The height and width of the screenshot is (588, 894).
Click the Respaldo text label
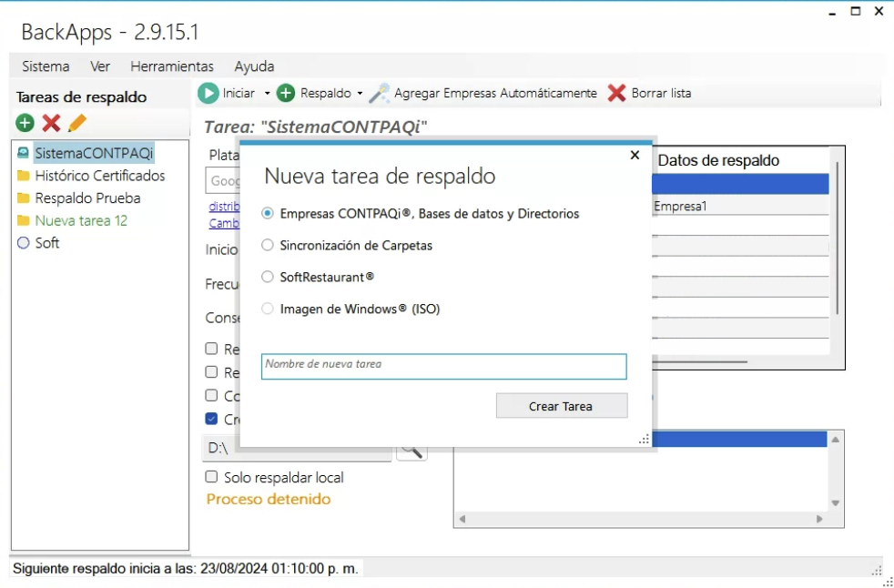tap(326, 94)
